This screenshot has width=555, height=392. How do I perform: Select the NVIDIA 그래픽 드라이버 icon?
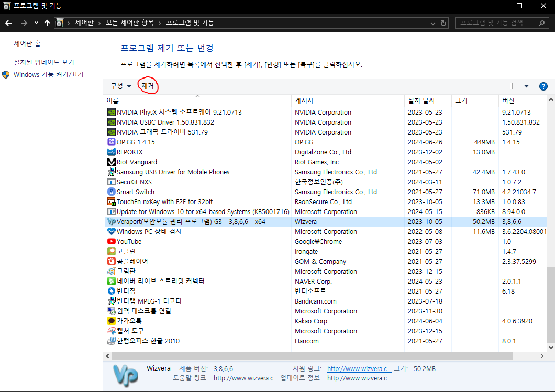pos(111,132)
